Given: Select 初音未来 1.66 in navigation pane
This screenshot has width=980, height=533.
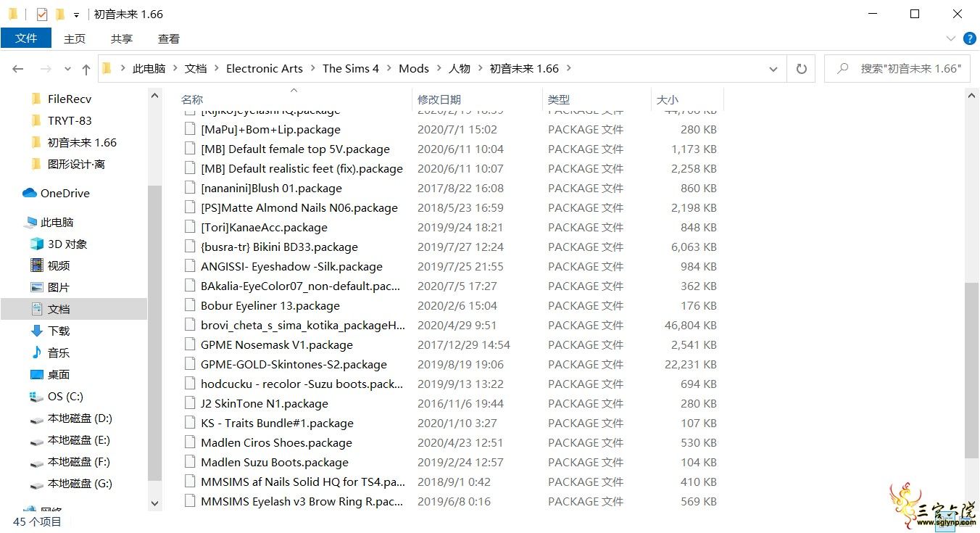Looking at the screenshot, I should 81,142.
